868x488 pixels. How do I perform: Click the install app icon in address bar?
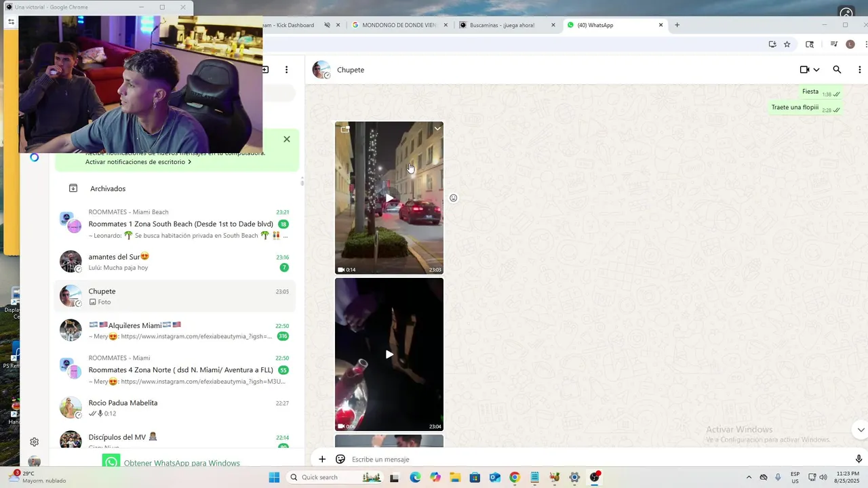click(x=772, y=44)
